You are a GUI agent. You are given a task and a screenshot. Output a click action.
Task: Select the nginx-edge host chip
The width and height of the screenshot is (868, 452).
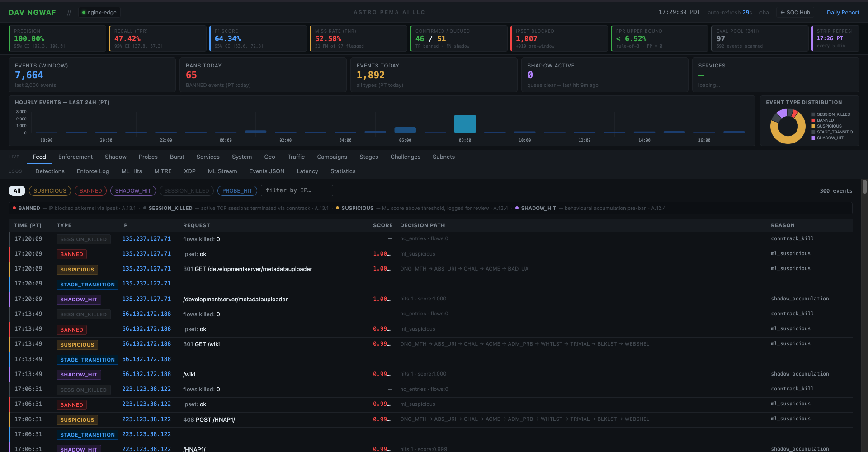tap(99, 13)
